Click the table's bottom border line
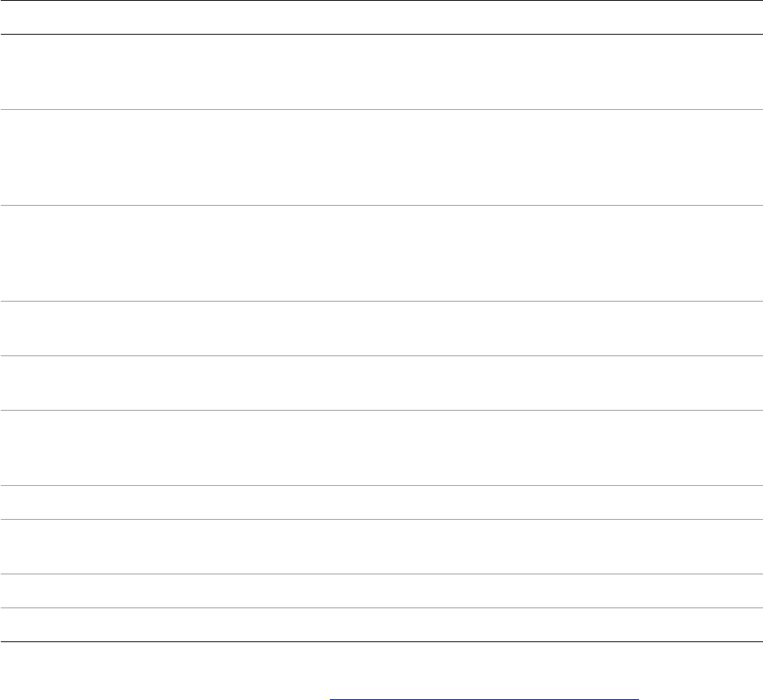Image resolution: width=763 pixels, height=700 pixels. (x=381, y=641)
